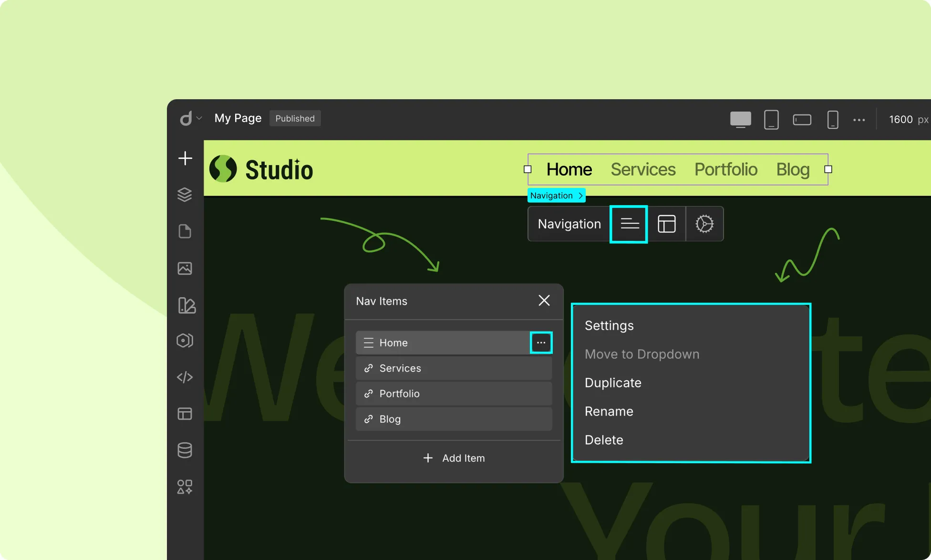Open the shapes Apps icon in sidebar
The image size is (931, 560).
point(185,487)
